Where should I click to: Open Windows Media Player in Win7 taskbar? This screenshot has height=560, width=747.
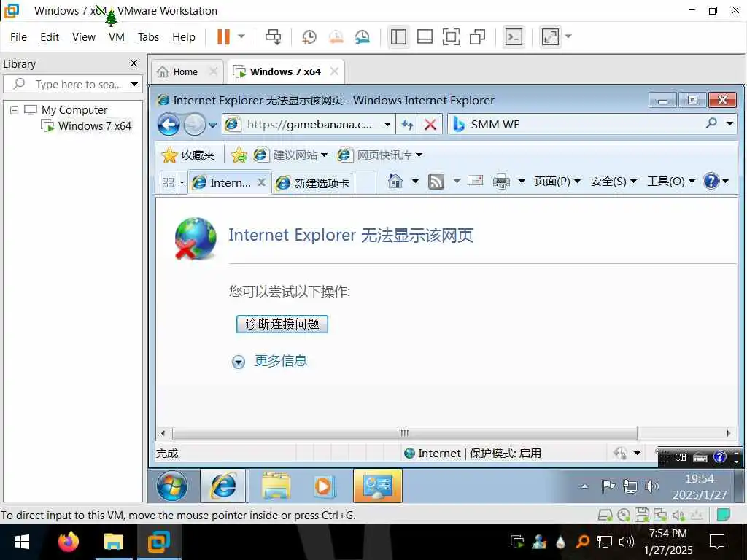[x=325, y=486]
